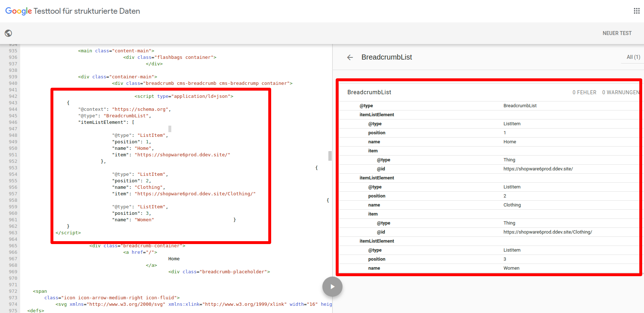
Task: Click the breadcrumb-container div line
Action: (137, 246)
